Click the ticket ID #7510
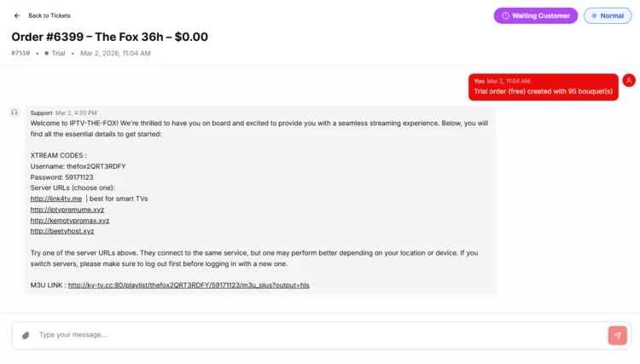This screenshot has width=640, height=364. (x=20, y=53)
